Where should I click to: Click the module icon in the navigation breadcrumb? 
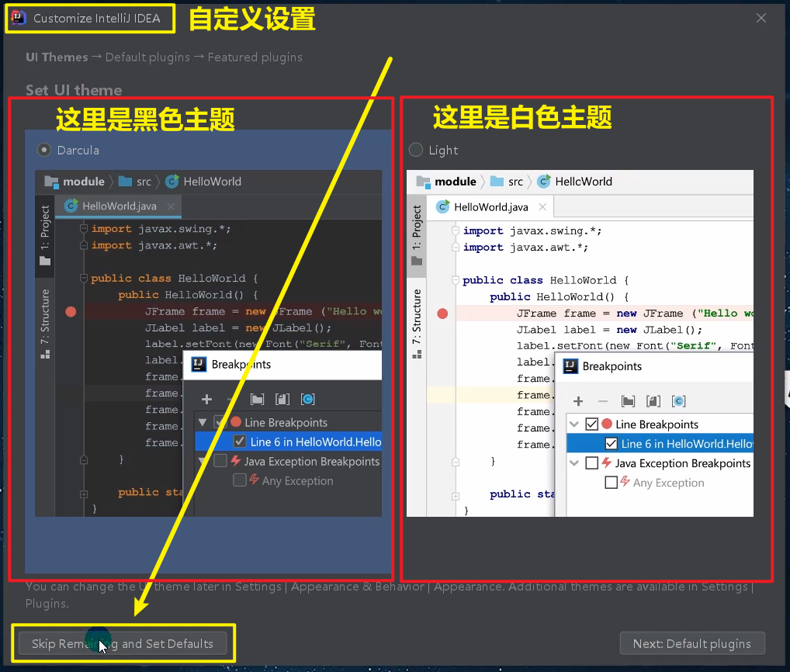point(51,182)
